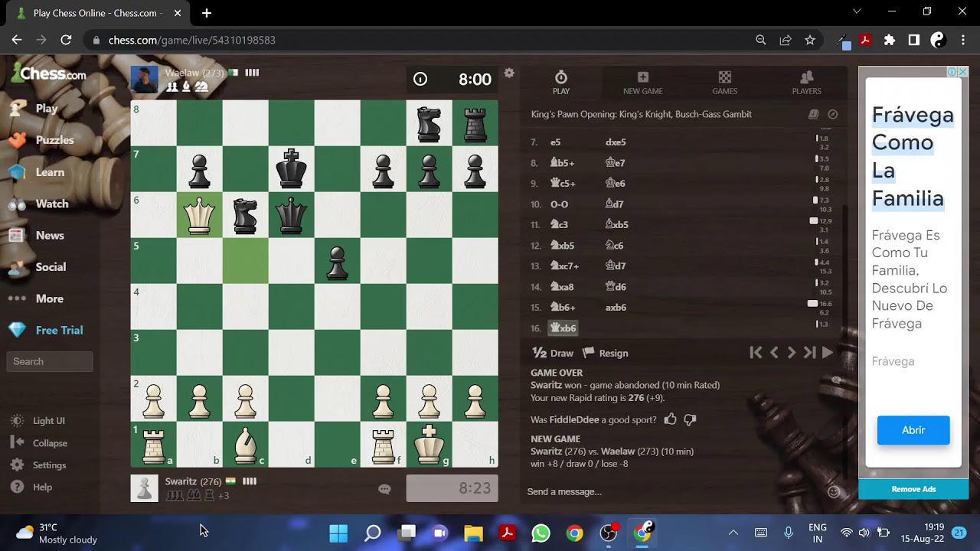Click the black king on d7

(x=291, y=169)
